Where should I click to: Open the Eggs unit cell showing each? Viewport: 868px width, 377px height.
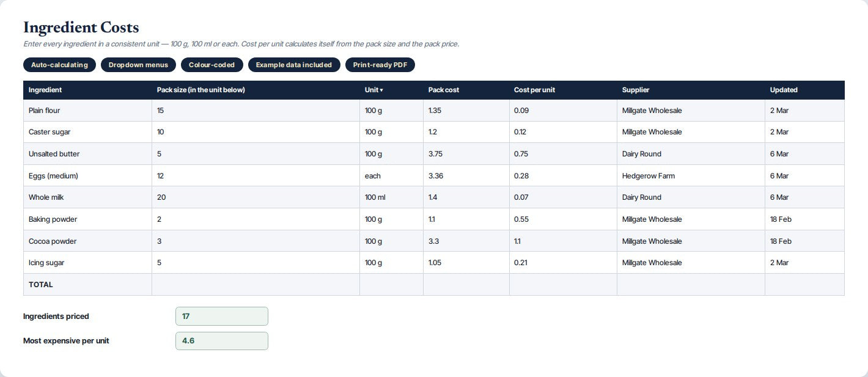pos(391,176)
